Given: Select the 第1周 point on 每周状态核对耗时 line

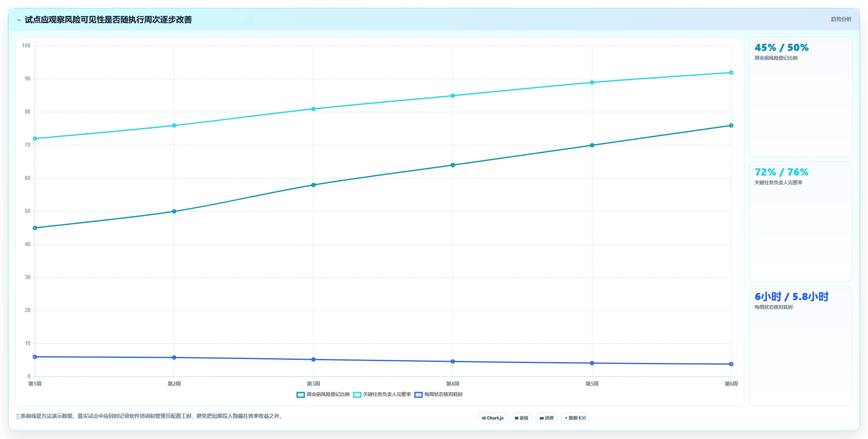Looking at the screenshot, I should [x=35, y=357].
